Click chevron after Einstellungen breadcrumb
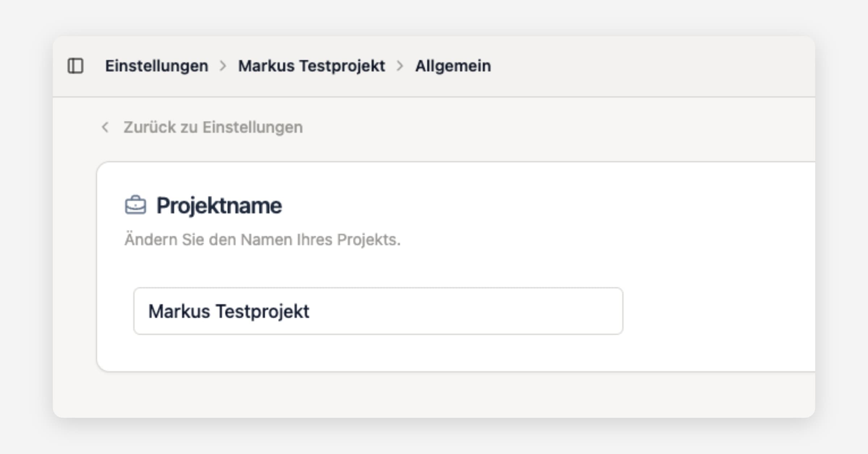 click(x=223, y=66)
